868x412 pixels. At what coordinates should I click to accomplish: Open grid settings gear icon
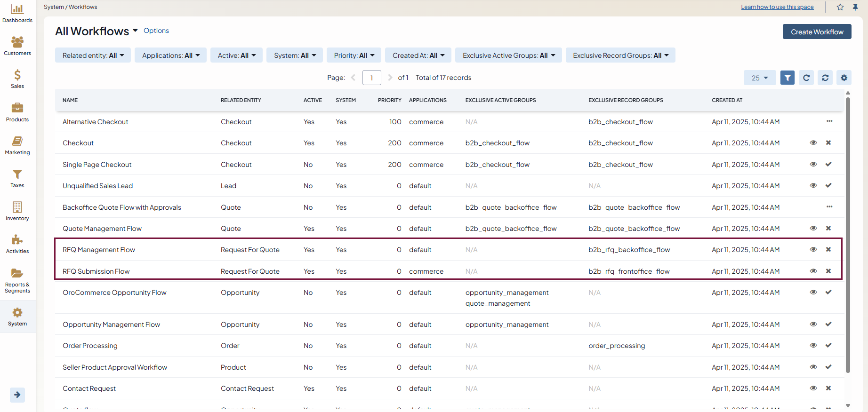(x=844, y=78)
